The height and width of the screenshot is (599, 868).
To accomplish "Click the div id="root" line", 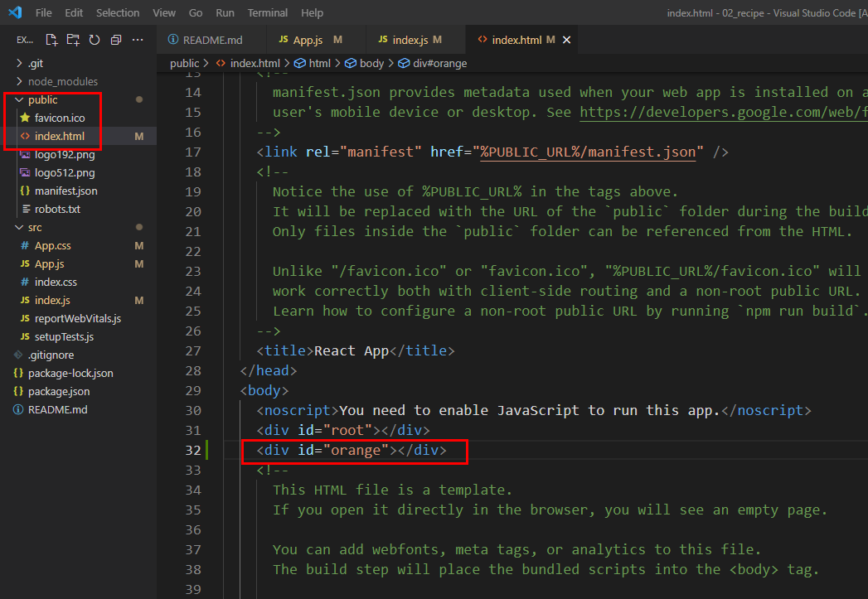I will point(343,430).
